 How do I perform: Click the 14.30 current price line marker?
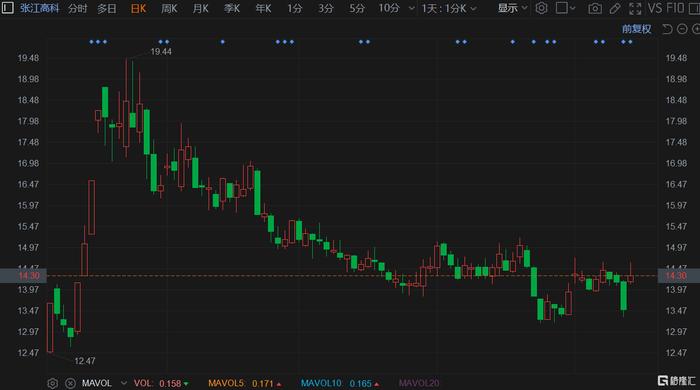click(x=23, y=276)
